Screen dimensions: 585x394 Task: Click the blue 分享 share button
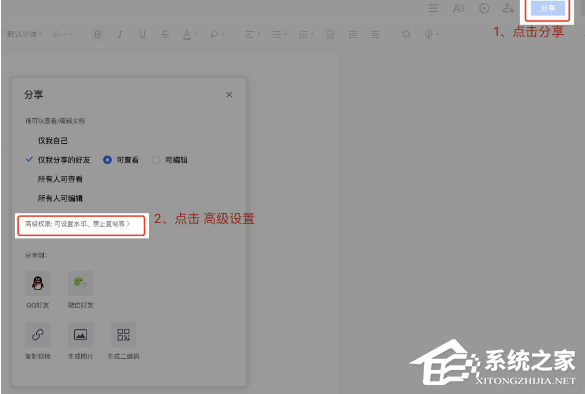[x=547, y=8]
